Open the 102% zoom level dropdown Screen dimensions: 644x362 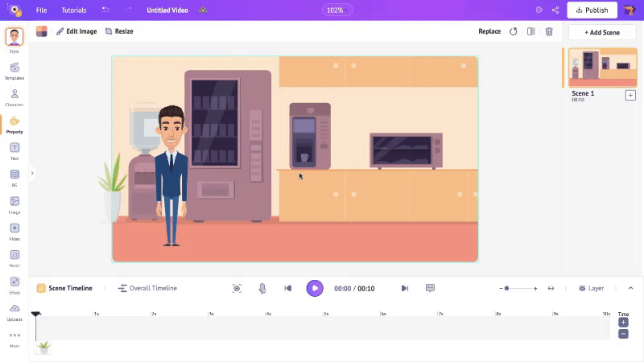coord(337,10)
